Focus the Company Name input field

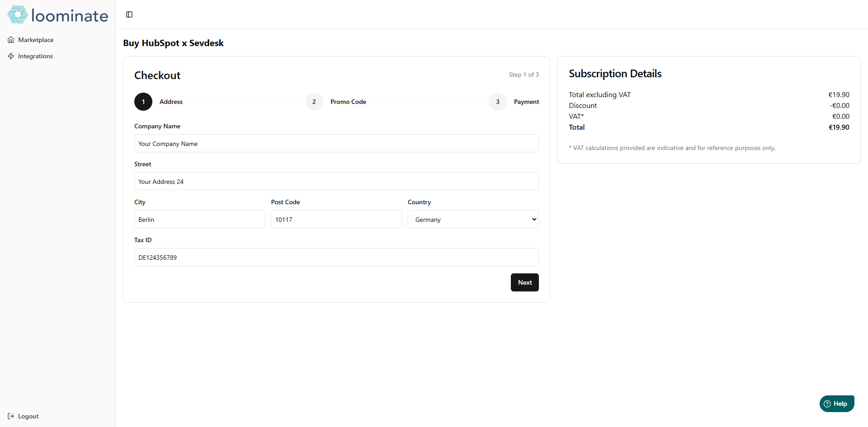coord(336,143)
